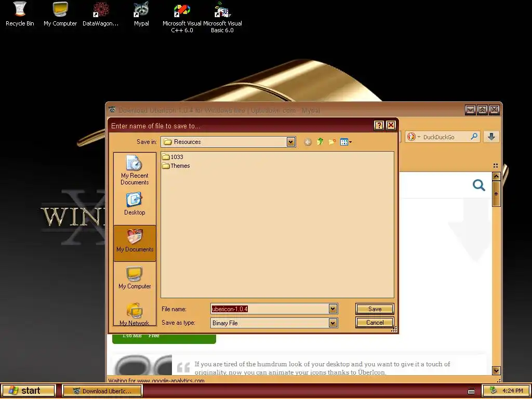532x399 pixels.
Task: Expand the Save in folder dropdown
Action: tap(290, 142)
